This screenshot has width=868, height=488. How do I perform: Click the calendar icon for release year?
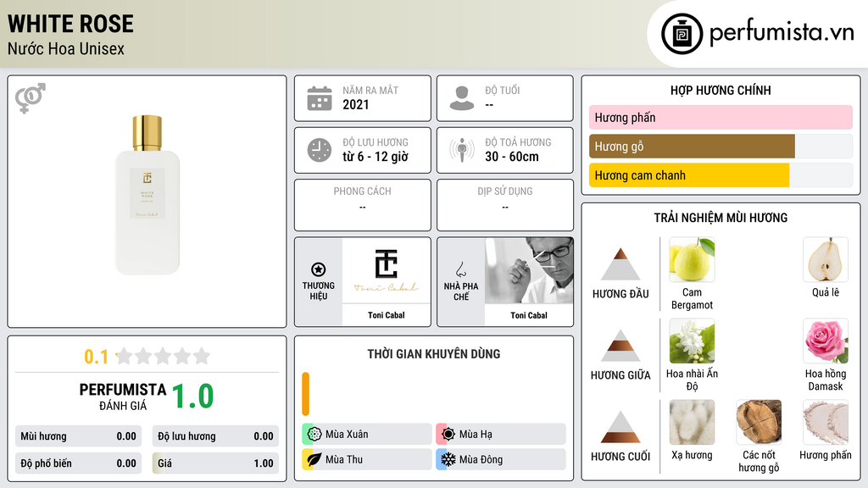320,98
